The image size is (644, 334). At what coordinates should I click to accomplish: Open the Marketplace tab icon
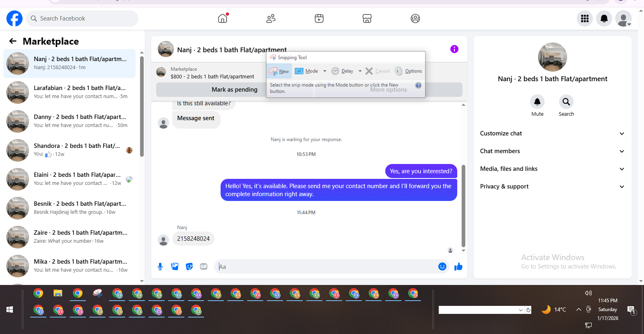(367, 18)
